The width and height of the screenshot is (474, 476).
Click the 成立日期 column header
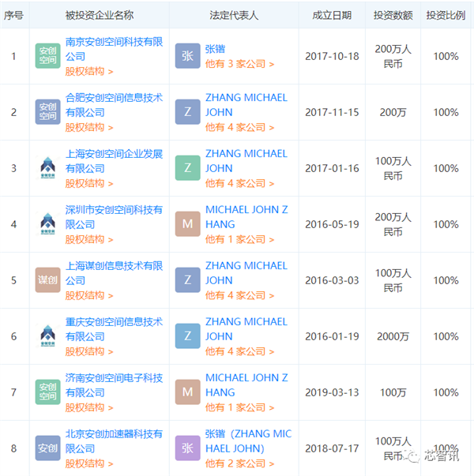330,15
